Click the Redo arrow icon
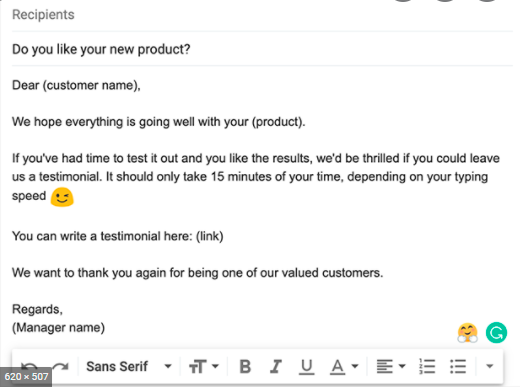The image size is (520, 387). [61, 366]
